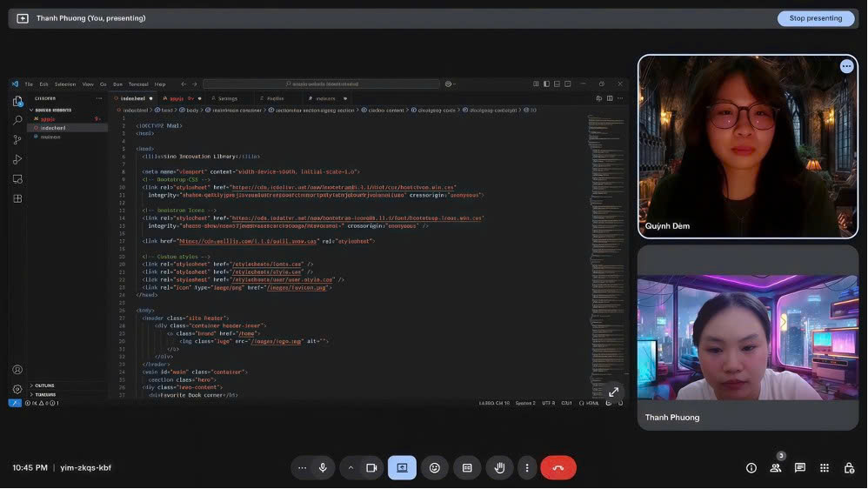The width and height of the screenshot is (868, 489).
Task: Open the three-dot more options menu
Action: tap(526, 468)
